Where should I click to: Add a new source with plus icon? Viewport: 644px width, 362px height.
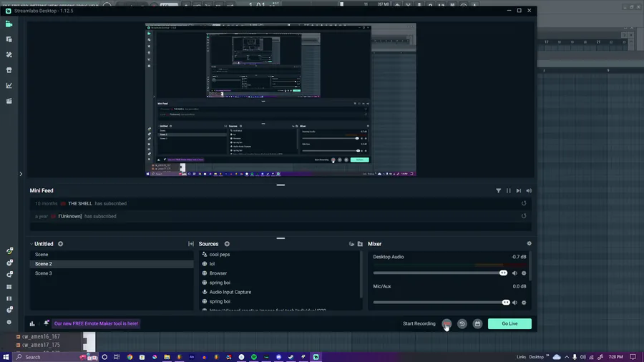click(x=227, y=244)
